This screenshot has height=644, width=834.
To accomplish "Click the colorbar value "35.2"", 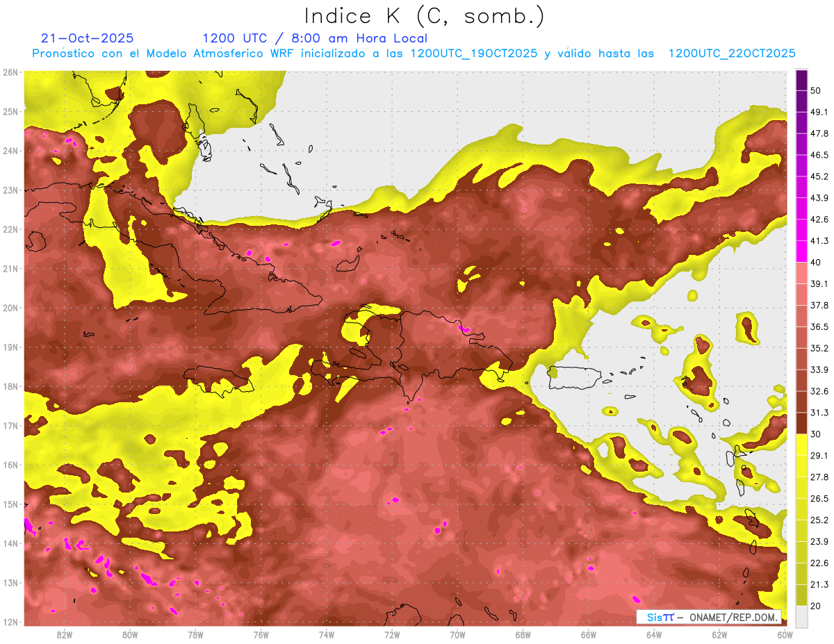I will [x=819, y=348].
